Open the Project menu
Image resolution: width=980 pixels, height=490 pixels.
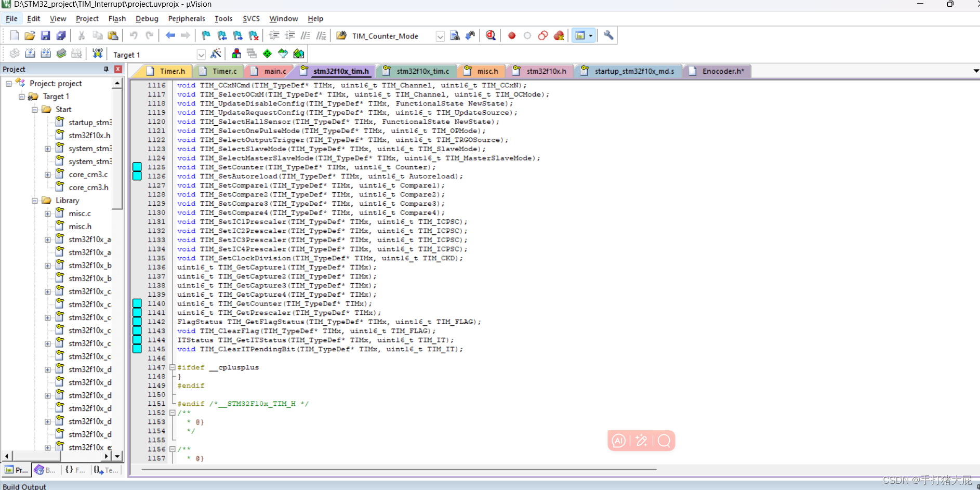pos(87,19)
